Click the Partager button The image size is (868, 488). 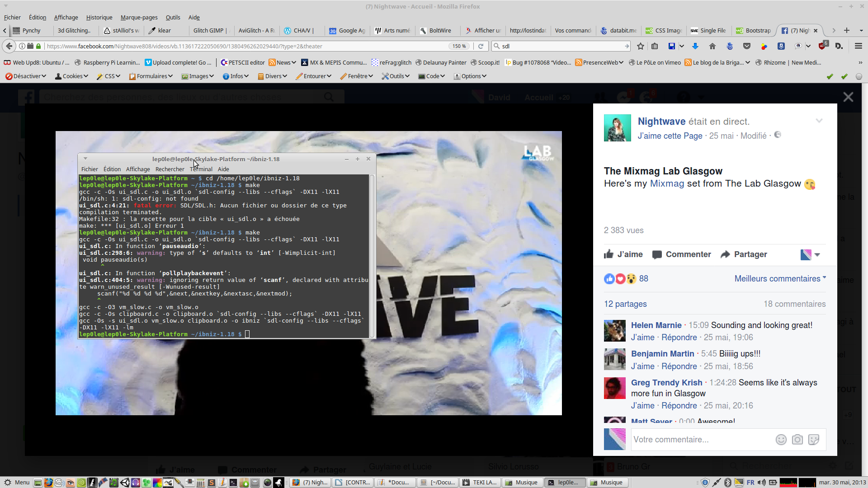coord(744,254)
